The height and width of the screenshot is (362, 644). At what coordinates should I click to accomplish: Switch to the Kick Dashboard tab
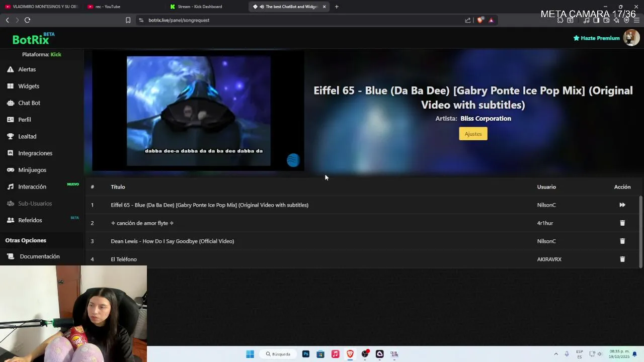200,7
